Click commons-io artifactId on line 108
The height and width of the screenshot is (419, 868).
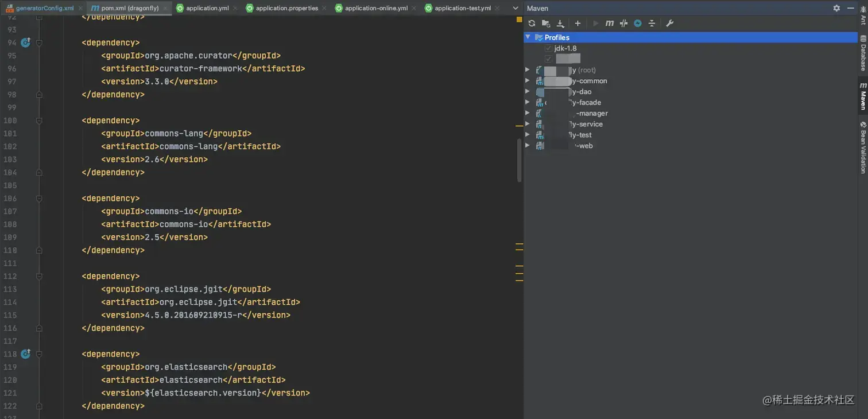click(184, 224)
